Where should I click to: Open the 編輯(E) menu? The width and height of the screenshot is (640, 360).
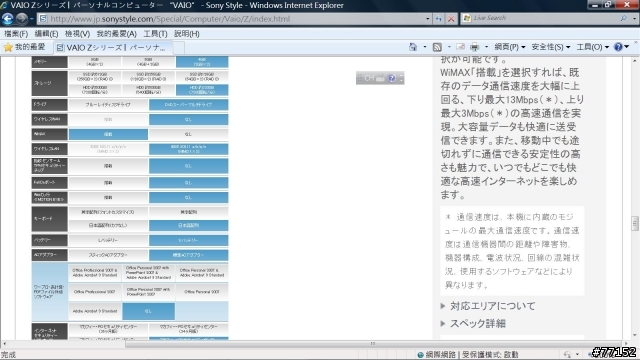[46, 34]
